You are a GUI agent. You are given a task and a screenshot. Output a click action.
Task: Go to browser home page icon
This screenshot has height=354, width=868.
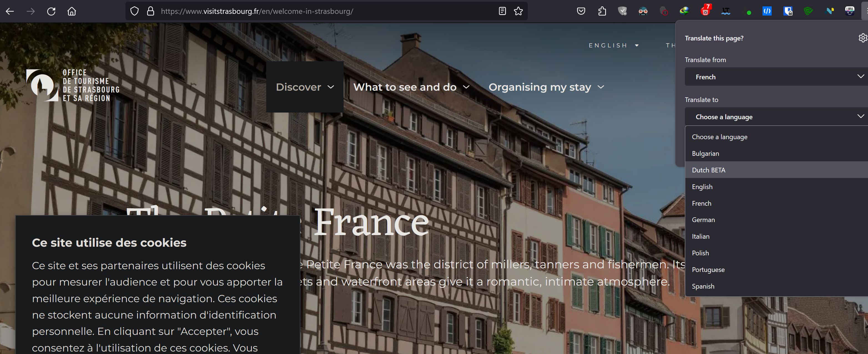tap(72, 11)
